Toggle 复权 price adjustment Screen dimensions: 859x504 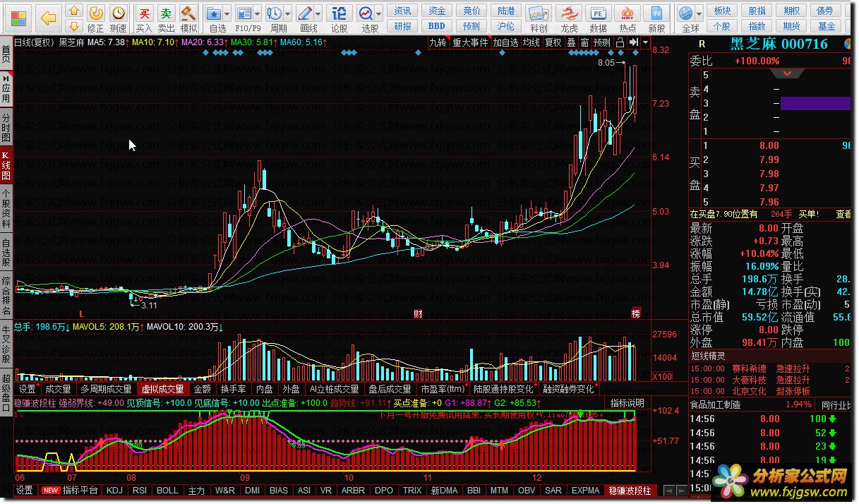pyautogui.click(x=553, y=42)
